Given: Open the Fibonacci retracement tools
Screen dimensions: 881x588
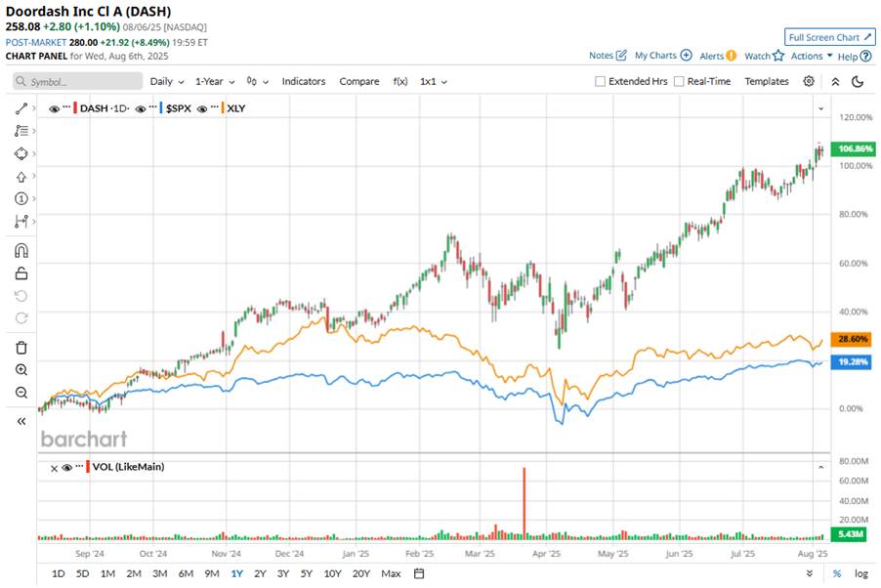Looking at the screenshot, I should click(21, 131).
